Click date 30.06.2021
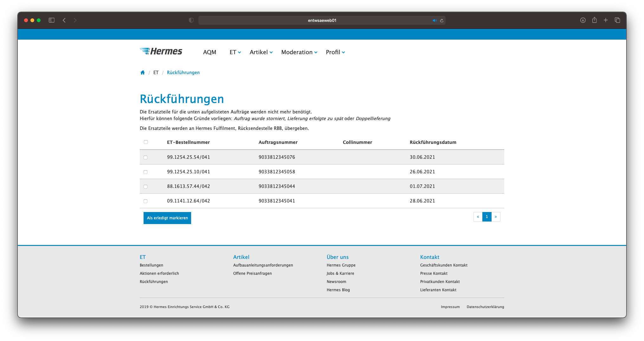Viewport: 644px width, 341px height. point(422,157)
